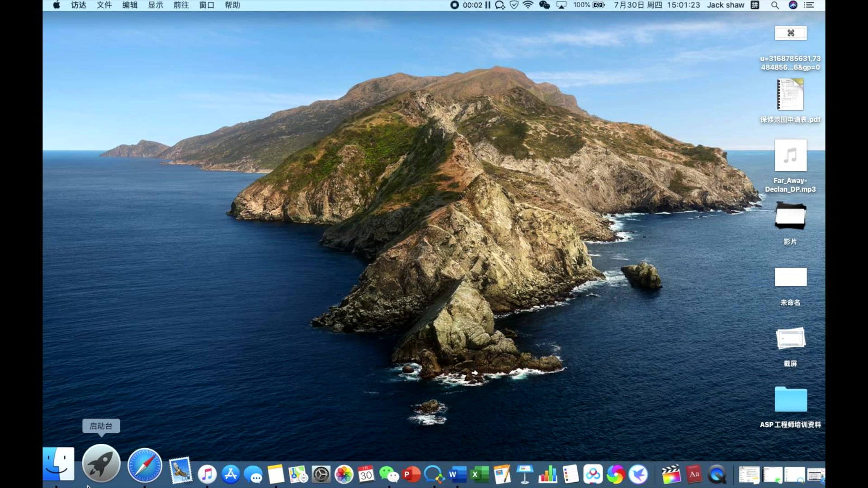This screenshot has width=868, height=488.
Task: Launch Final Cut Pro from Dock
Action: (671, 474)
